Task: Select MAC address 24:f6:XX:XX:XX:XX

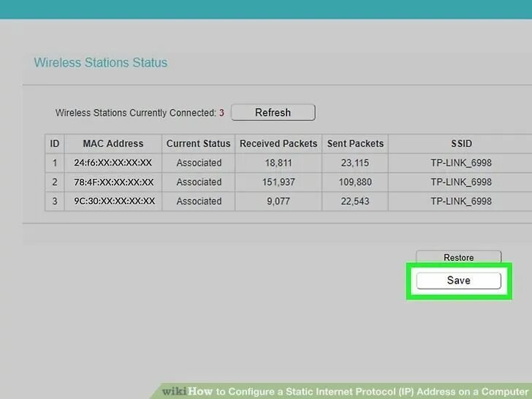Action: [113, 163]
